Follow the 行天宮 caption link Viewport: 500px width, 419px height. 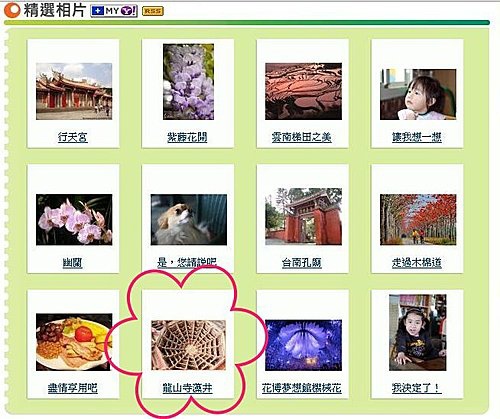(73, 137)
